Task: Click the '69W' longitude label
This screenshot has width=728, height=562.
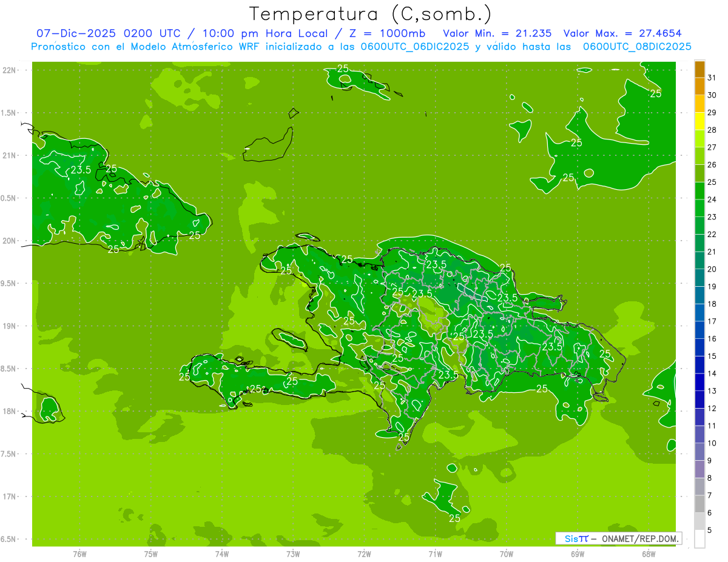Action: [x=578, y=554]
